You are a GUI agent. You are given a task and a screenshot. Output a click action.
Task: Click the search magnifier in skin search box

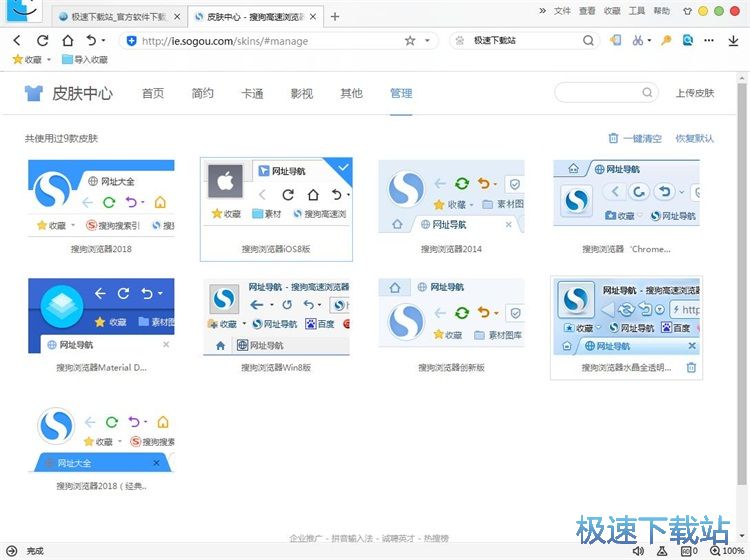click(x=648, y=93)
